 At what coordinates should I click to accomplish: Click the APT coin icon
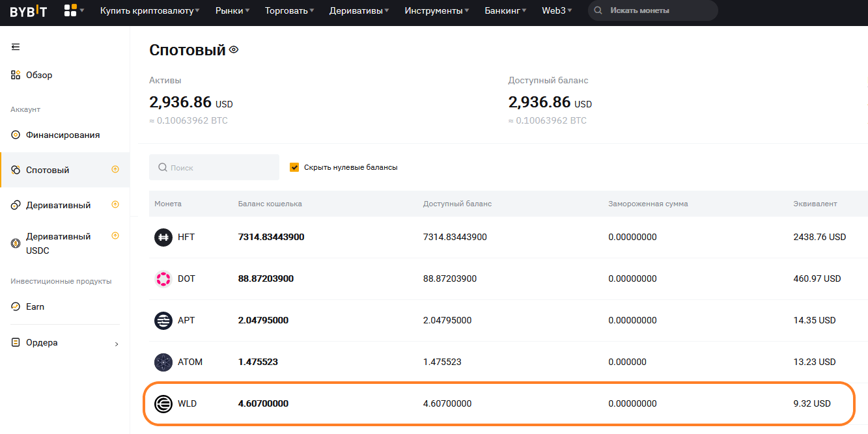point(163,320)
